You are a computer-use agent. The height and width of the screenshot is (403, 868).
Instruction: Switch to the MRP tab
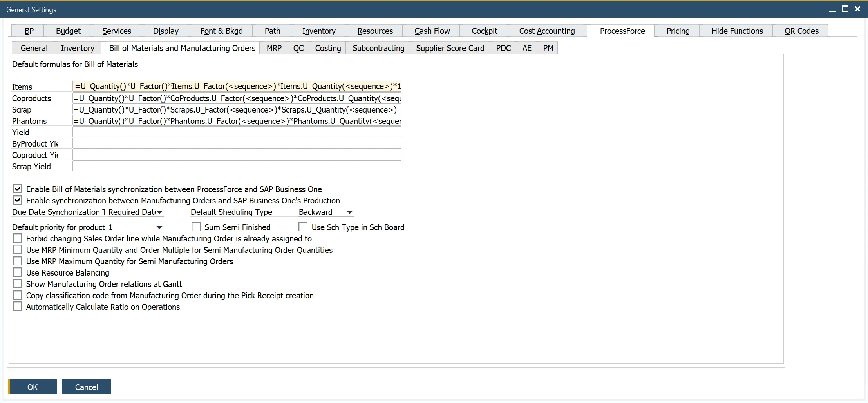tap(273, 48)
